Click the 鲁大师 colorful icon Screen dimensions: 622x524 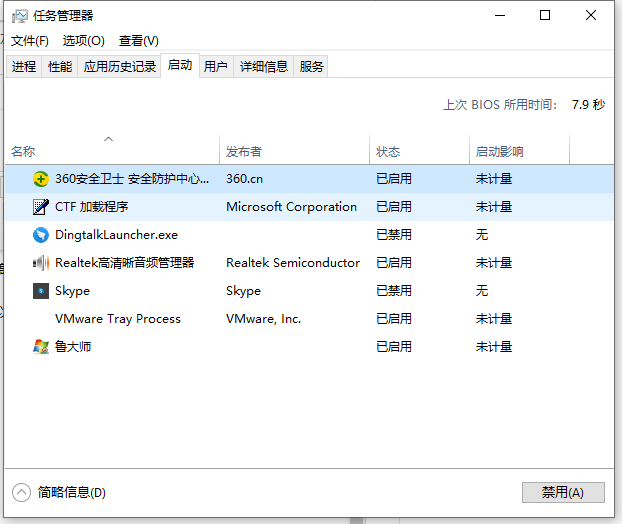click(40, 347)
